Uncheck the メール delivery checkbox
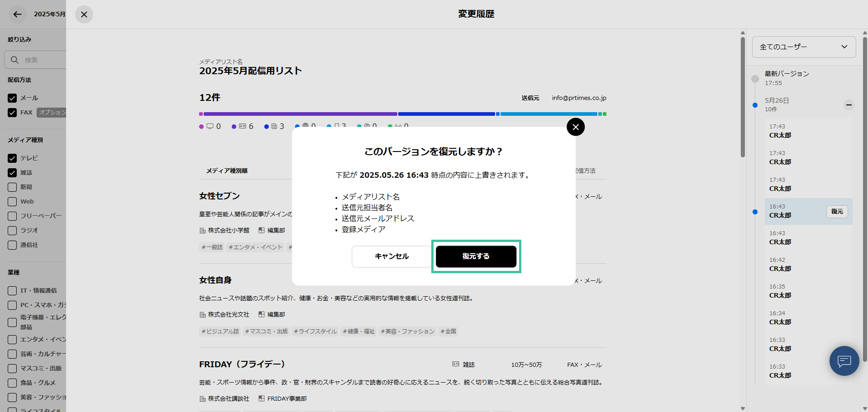 12,98
